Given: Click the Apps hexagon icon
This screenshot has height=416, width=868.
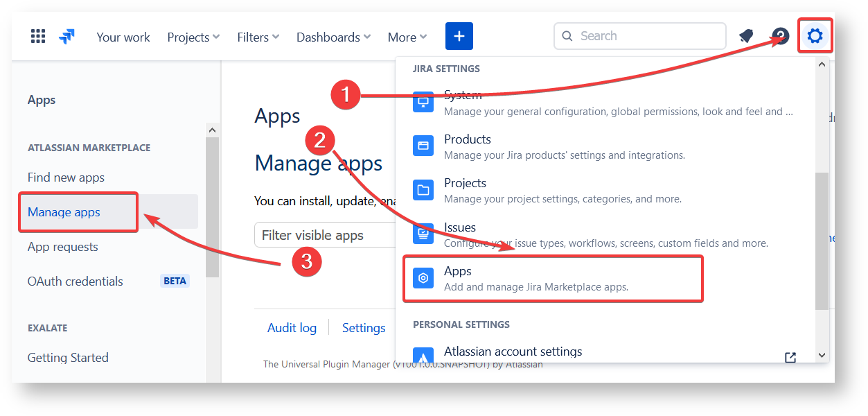Looking at the screenshot, I should point(423,278).
